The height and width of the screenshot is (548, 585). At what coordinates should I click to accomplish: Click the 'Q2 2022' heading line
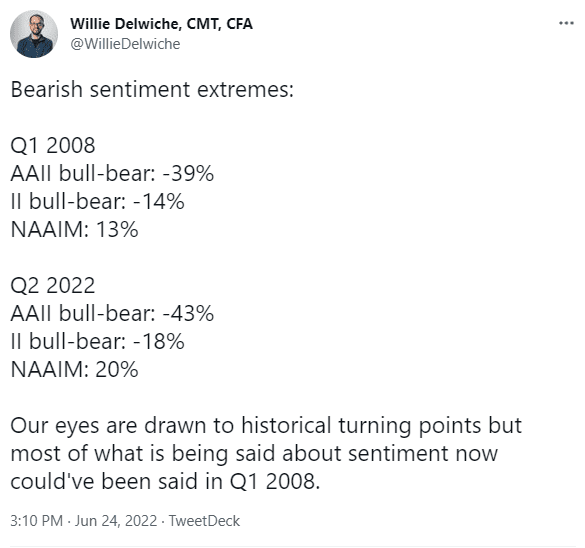pos(53,285)
